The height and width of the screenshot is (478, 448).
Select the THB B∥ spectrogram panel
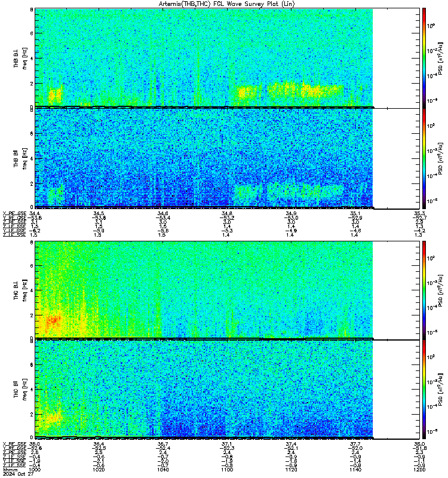pos(228,158)
